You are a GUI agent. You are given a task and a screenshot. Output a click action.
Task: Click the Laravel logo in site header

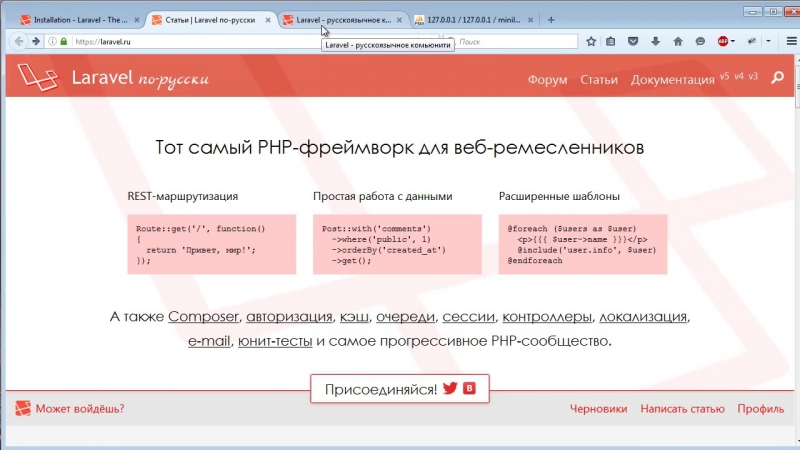[x=38, y=77]
